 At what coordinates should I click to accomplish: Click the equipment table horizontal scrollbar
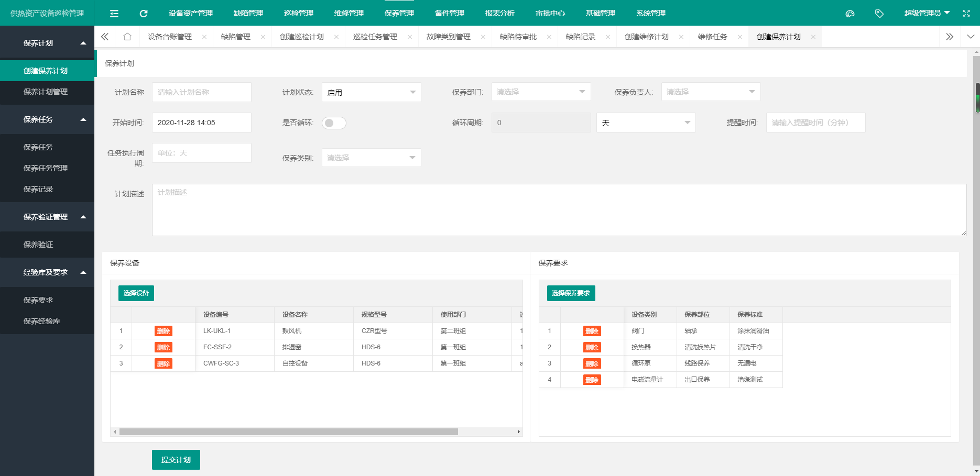click(x=289, y=432)
